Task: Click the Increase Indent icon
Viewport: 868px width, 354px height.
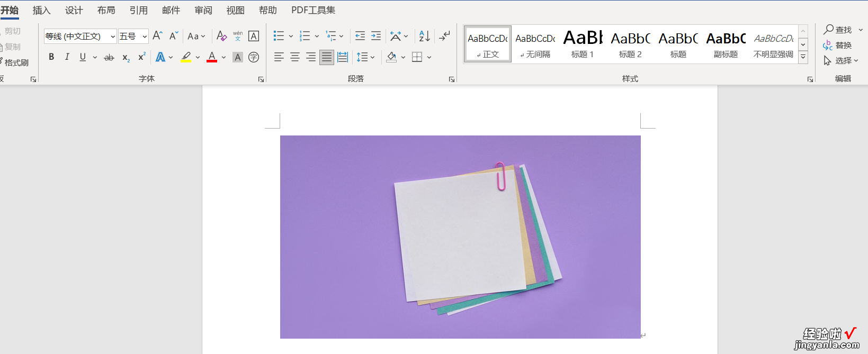Action: click(376, 36)
